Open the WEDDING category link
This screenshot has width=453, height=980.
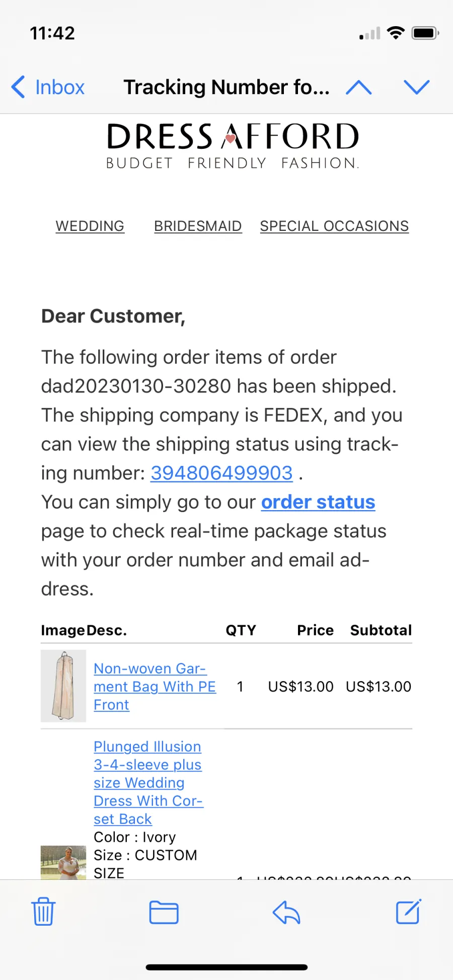click(90, 226)
